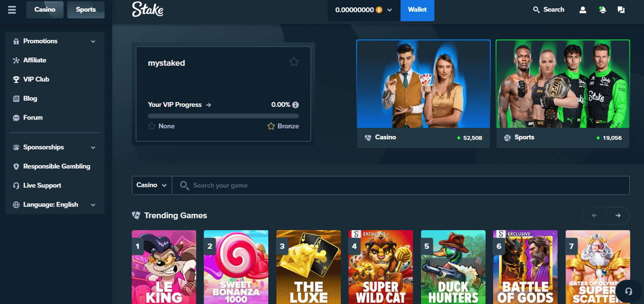The height and width of the screenshot is (304, 644).
Task: Switch to the Sports tab
Action: click(x=86, y=9)
